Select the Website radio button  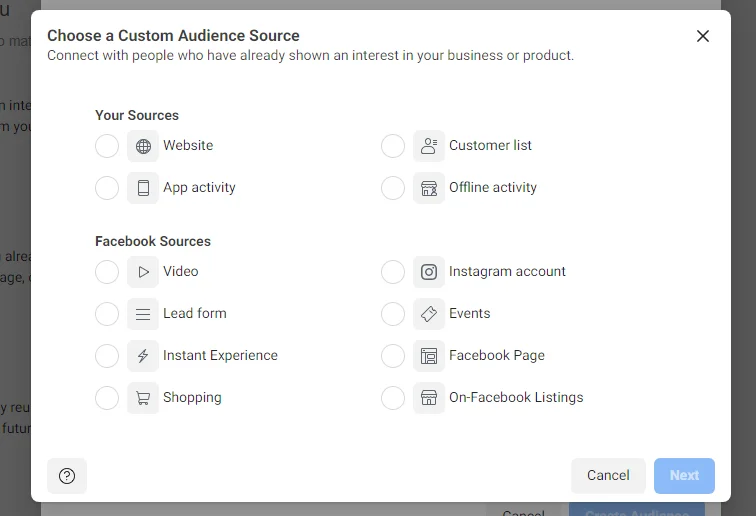(107, 146)
